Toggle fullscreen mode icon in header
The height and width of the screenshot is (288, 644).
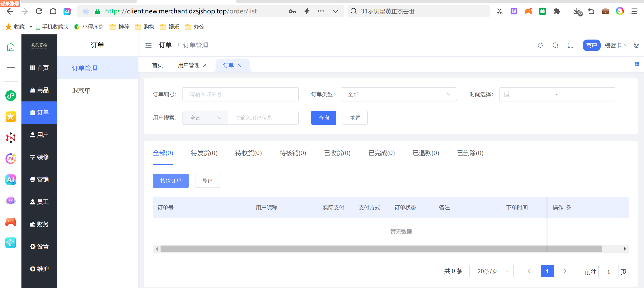[571, 45]
